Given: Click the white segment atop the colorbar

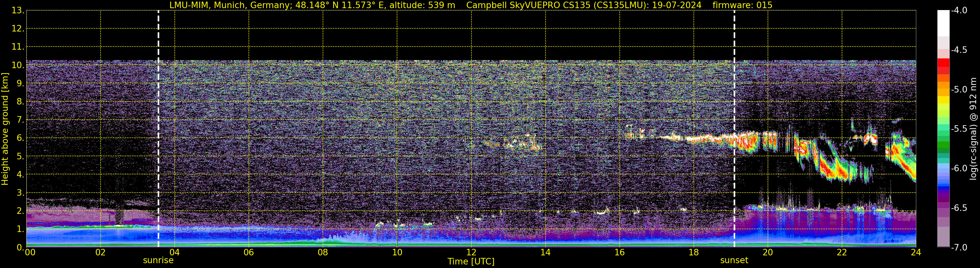Looking at the screenshot, I should coord(943,23).
